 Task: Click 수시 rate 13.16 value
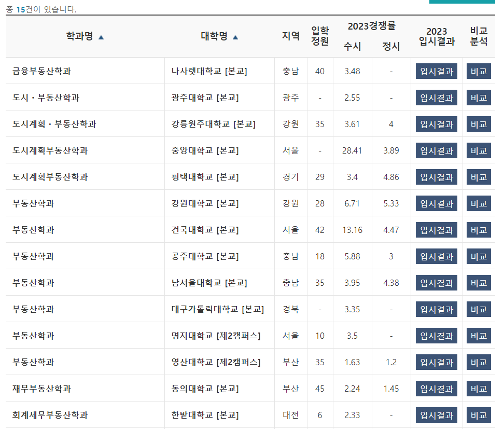pyautogui.click(x=352, y=230)
